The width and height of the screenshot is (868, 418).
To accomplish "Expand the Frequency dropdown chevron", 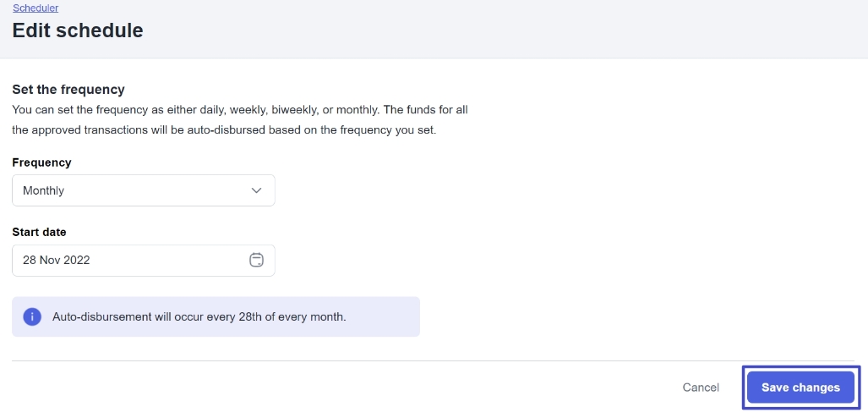I will coord(257,190).
